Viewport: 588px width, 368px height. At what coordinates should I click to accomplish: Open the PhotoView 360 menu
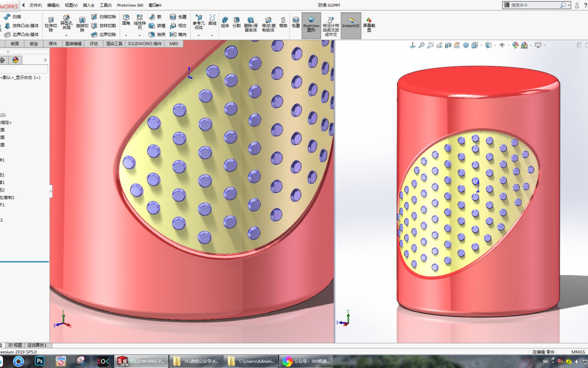130,5
